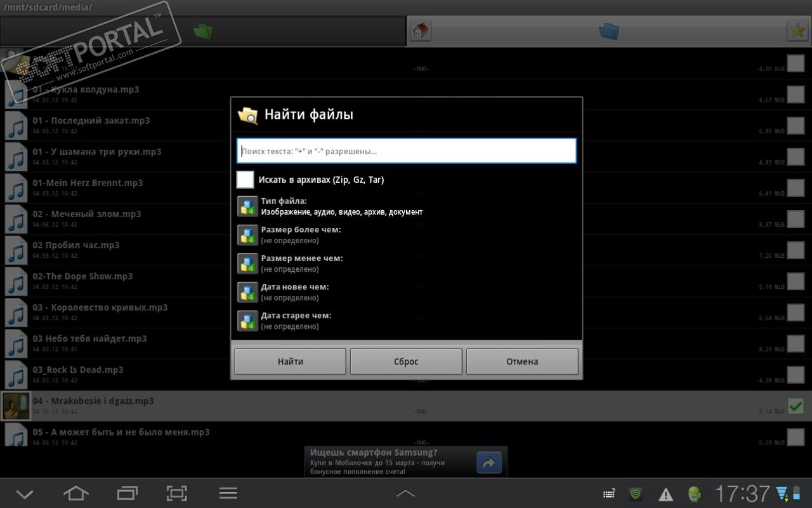Screen dimensions: 812x508
Task: Click the 6,89 MiB file size
Action: [771, 131]
